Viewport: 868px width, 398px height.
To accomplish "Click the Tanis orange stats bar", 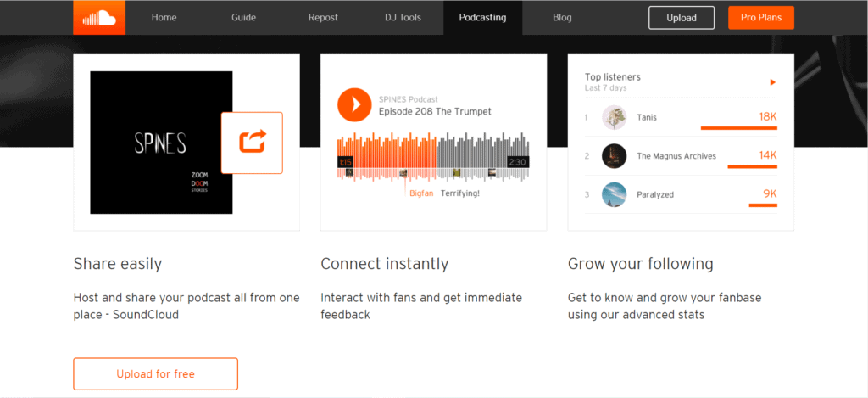I will (x=739, y=128).
